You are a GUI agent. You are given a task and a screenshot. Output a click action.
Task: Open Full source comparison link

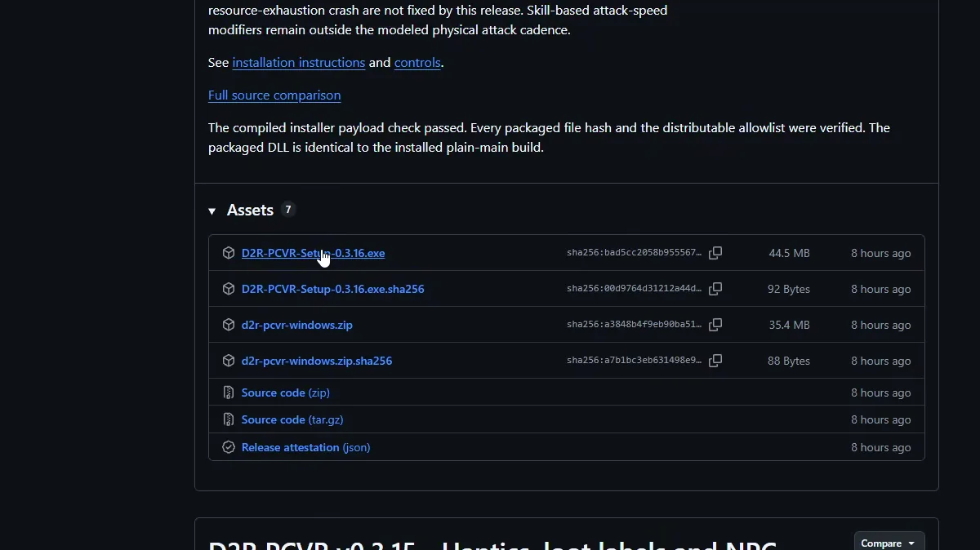point(274,95)
